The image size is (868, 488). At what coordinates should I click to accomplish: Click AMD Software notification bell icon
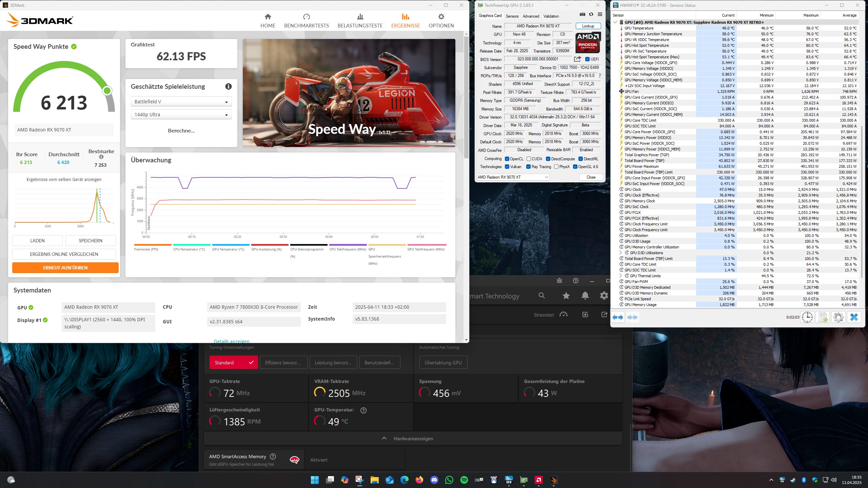[x=585, y=296]
